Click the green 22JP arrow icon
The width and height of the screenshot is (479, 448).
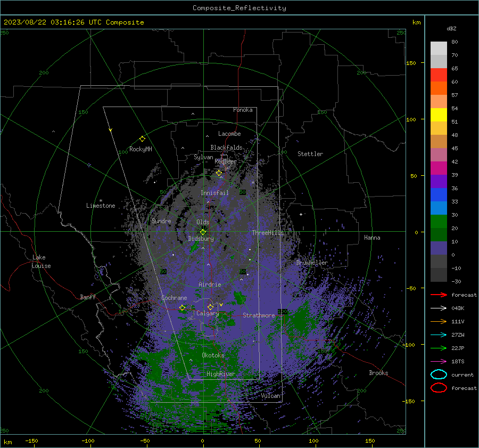[x=439, y=348]
